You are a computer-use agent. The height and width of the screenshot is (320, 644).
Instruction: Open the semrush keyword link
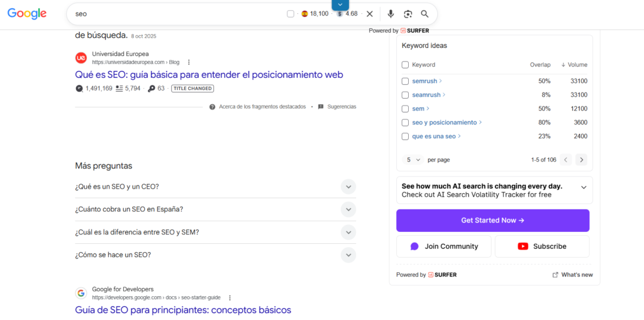point(427,81)
